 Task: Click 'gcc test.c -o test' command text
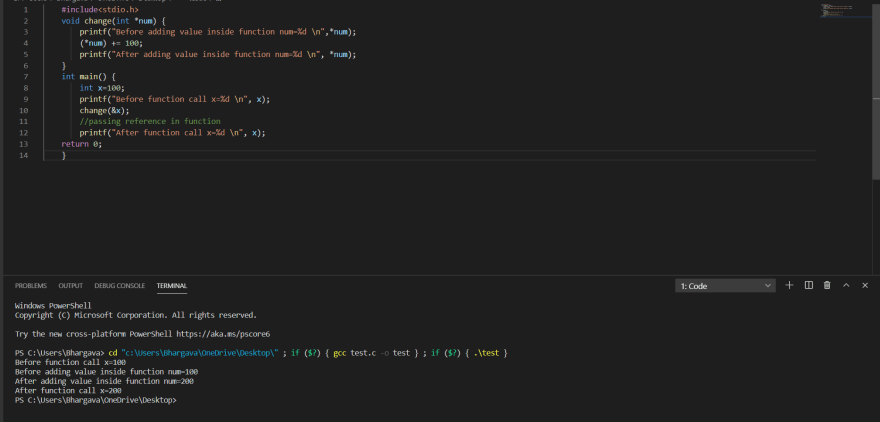372,353
